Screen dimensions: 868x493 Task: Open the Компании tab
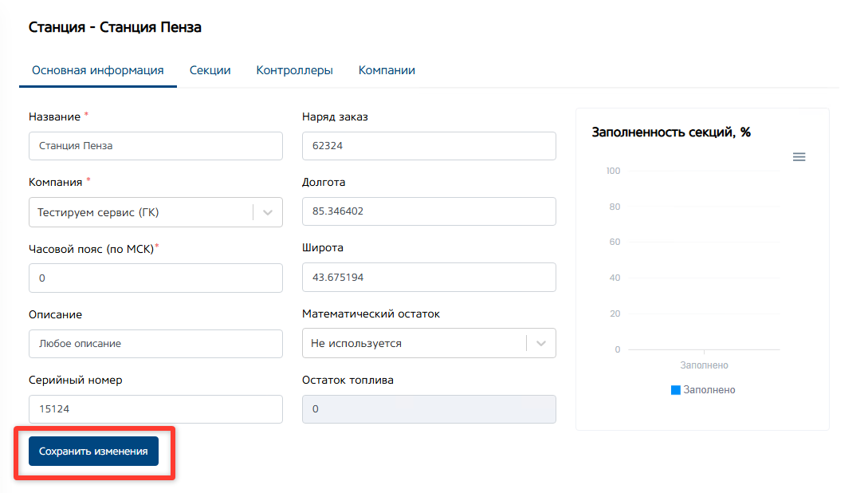pyautogui.click(x=387, y=70)
